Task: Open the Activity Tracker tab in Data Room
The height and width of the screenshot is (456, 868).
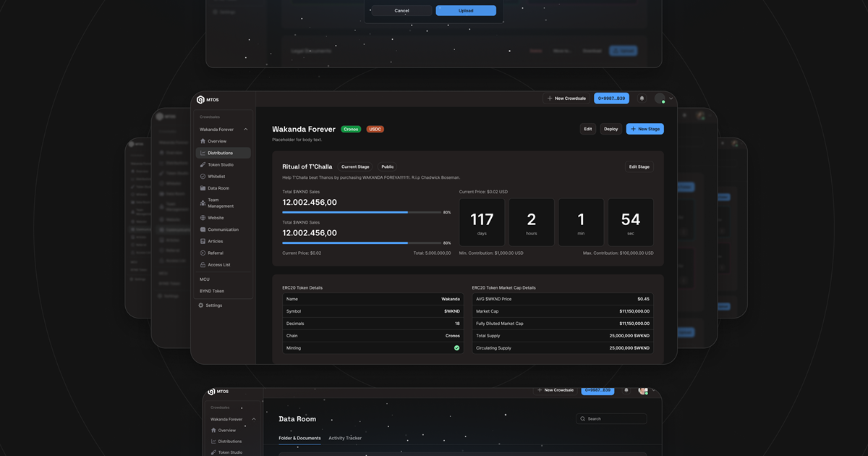Action: (346, 438)
